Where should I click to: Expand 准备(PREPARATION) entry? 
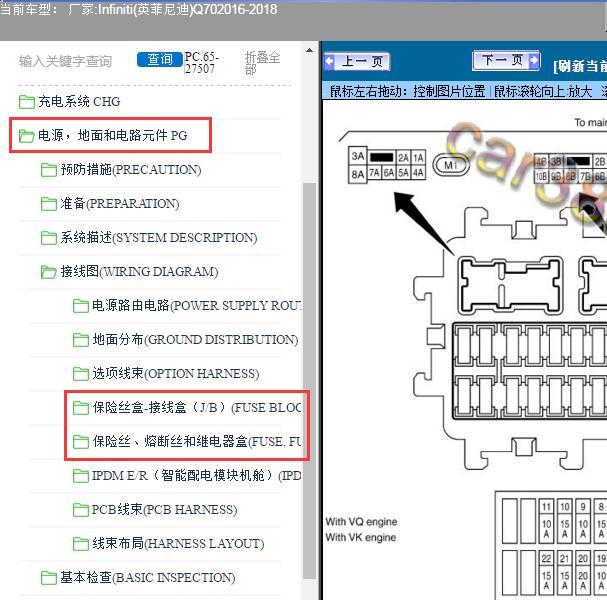[x=120, y=204]
